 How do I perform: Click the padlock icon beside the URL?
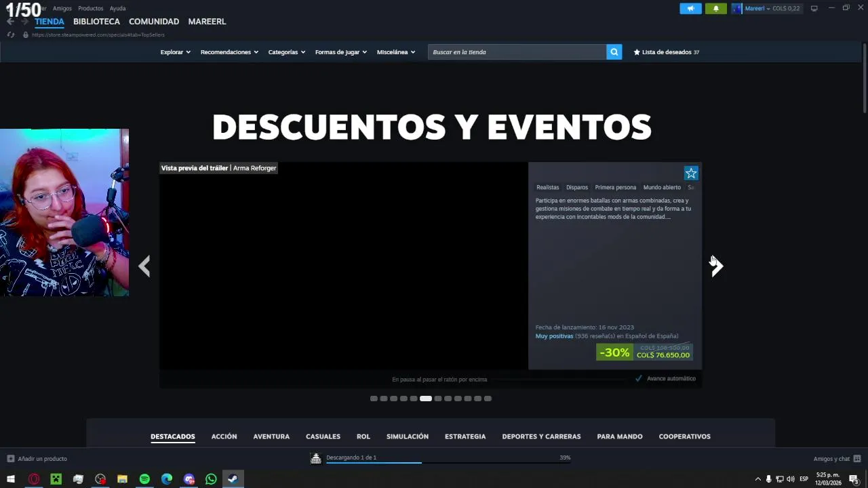tap(26, 35)
